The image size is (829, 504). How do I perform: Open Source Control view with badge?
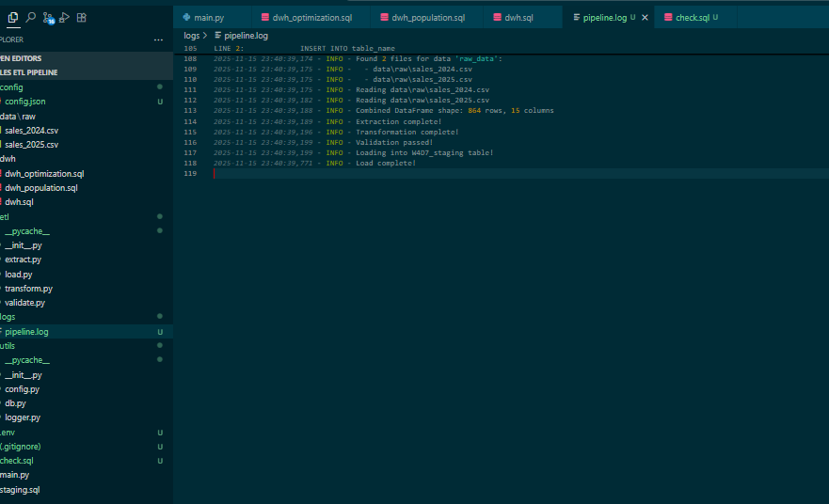click(48, 18)
